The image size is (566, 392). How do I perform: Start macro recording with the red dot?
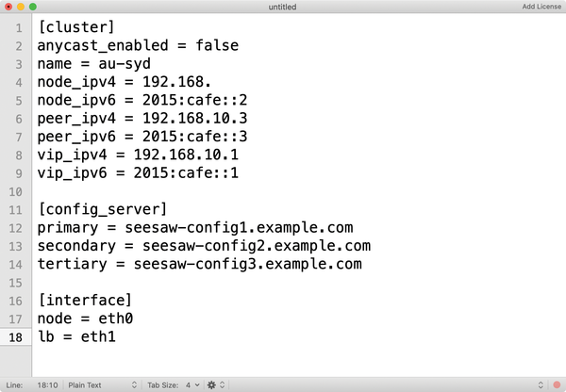pos(557,384)
